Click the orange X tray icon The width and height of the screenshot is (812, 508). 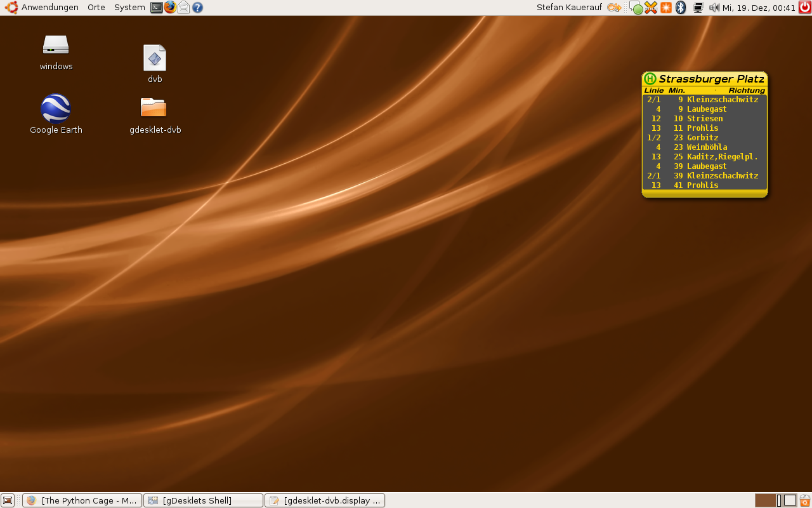[651, 8]
